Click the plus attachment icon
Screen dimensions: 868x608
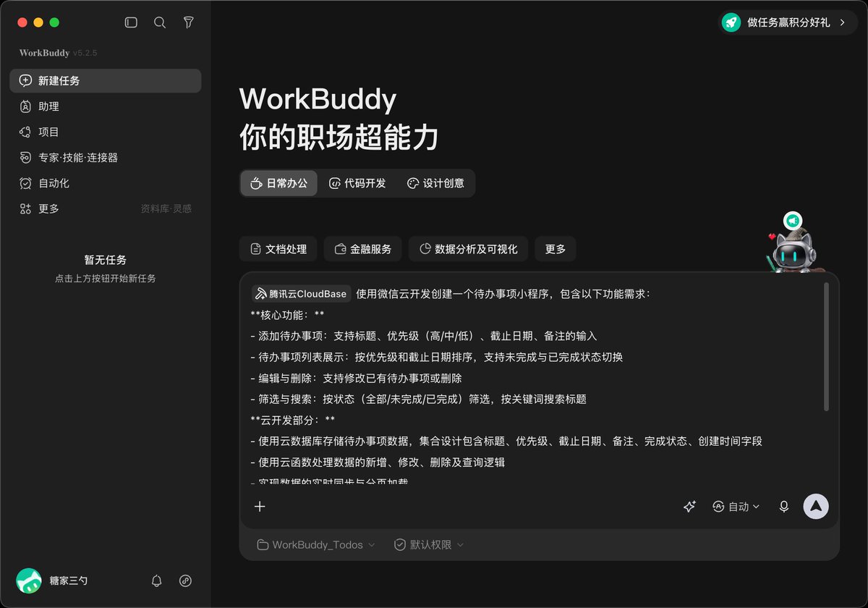(x=260, y=507)
